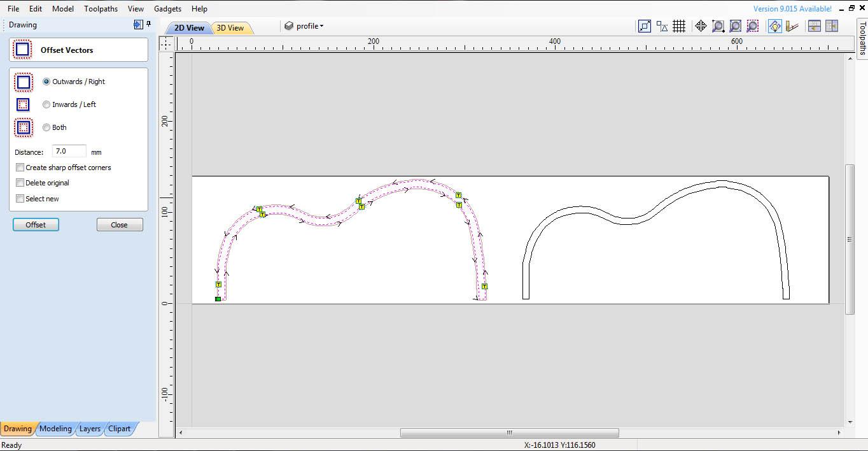868x451 pixels.
Task: Click the Drawing panel pin icon
Action: [x=148, y=24]
